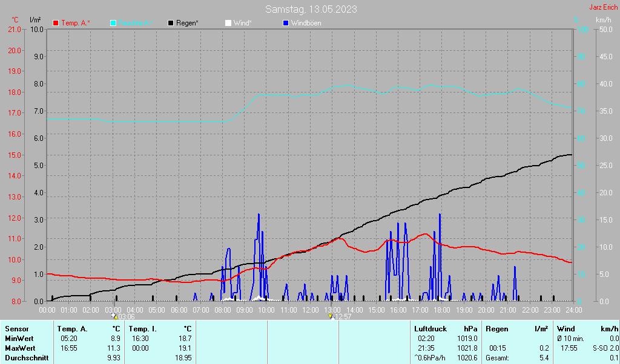Select the marker icon at 12:57

click(331, 316)
